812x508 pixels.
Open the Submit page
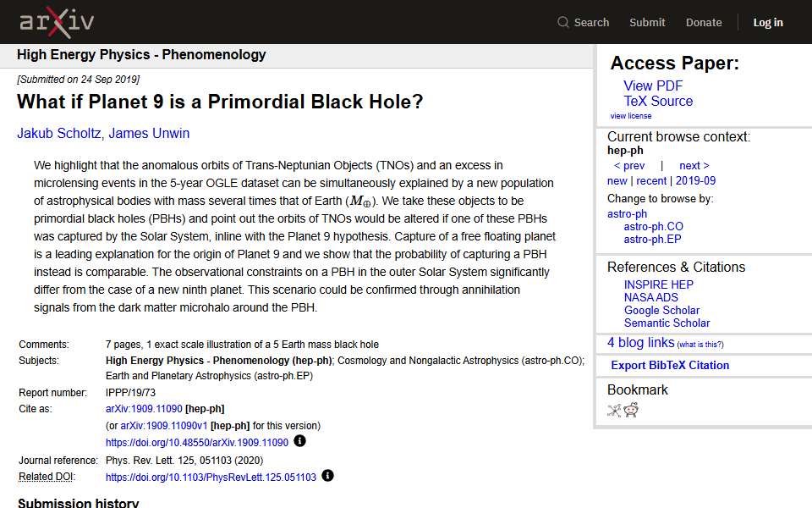(x=647, y=22)
